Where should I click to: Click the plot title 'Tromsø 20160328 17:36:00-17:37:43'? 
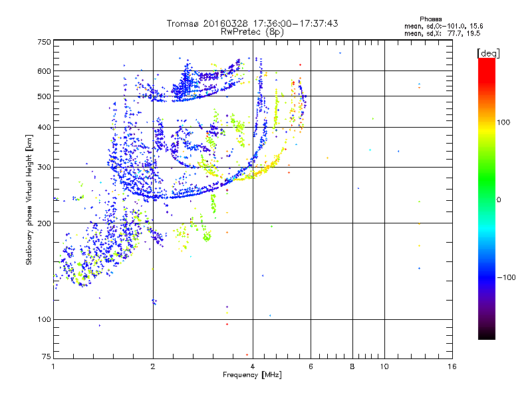252,23
